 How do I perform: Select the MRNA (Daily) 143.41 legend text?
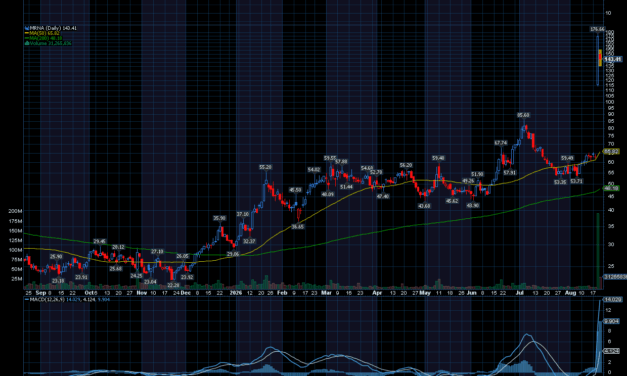(53, 28)
